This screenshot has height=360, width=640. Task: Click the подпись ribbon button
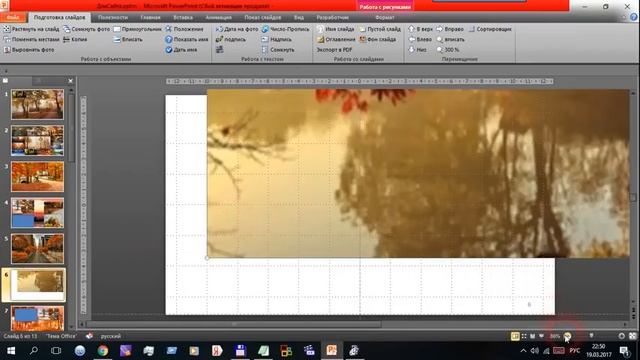pyautogui.click(x=231, y=39)
